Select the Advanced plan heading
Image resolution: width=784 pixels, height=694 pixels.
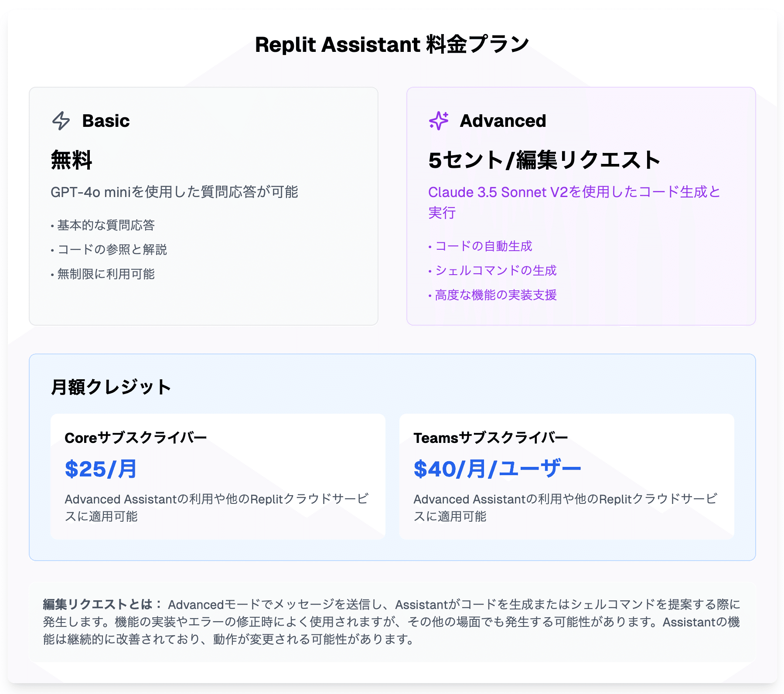tap(502, 121)
